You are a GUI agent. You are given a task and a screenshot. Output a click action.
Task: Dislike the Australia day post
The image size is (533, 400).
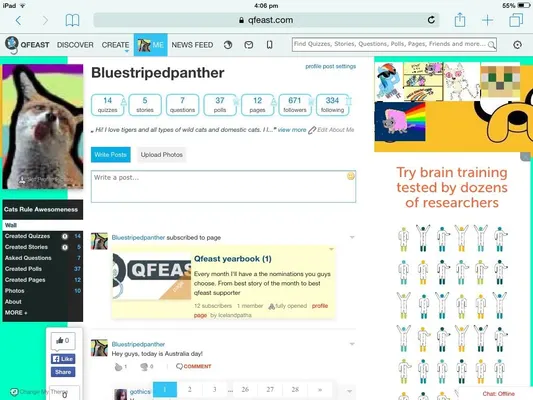click(144, 366)
